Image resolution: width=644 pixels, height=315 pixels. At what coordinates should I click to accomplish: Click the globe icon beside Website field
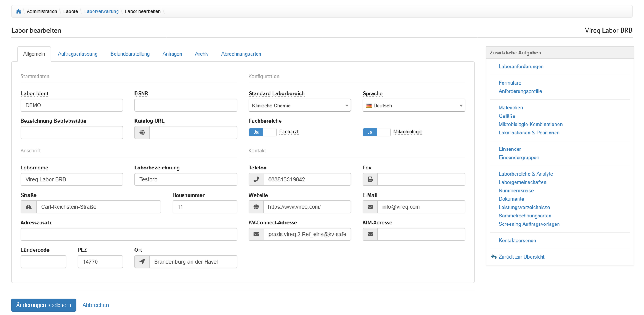[256, 207]
